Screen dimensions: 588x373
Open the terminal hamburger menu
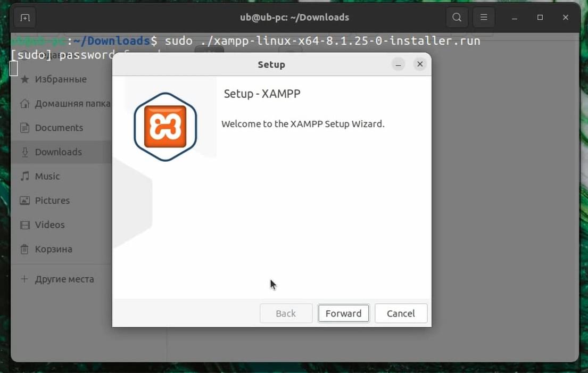pos(484,17)
